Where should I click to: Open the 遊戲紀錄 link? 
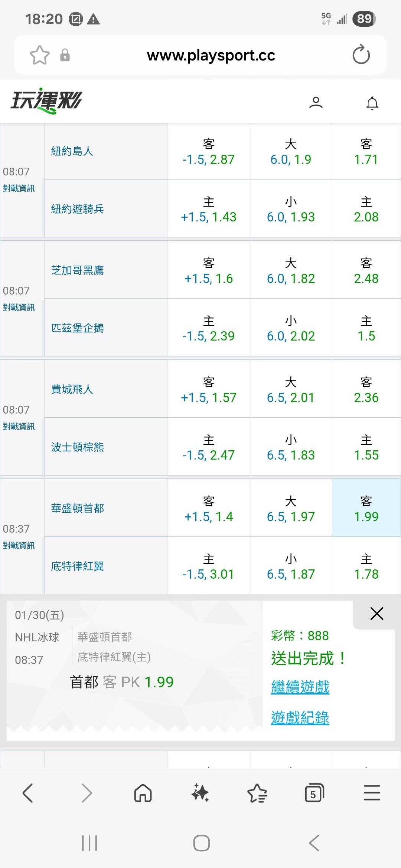click(300, 718)
